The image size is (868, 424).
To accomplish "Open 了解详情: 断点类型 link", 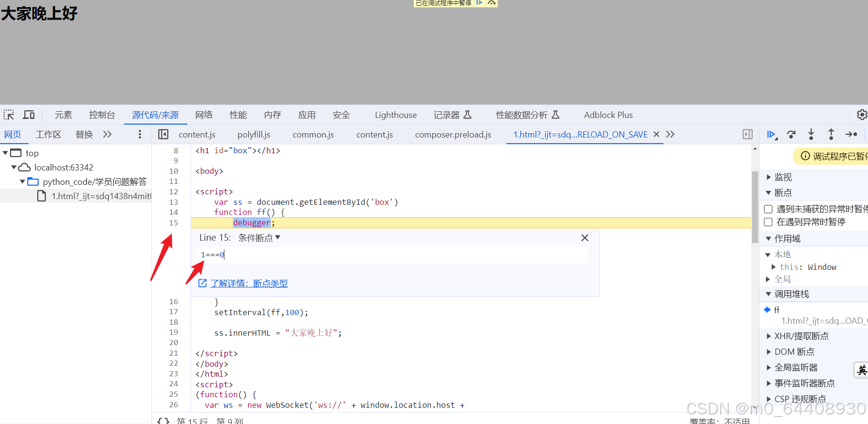I will tap(249, 283).
